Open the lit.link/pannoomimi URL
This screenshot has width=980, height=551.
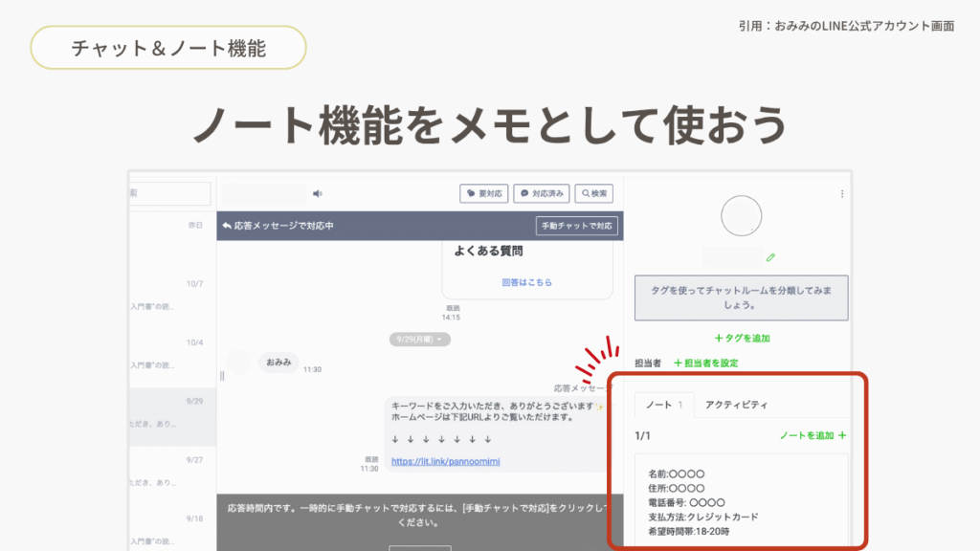click(x=445, y=461)
